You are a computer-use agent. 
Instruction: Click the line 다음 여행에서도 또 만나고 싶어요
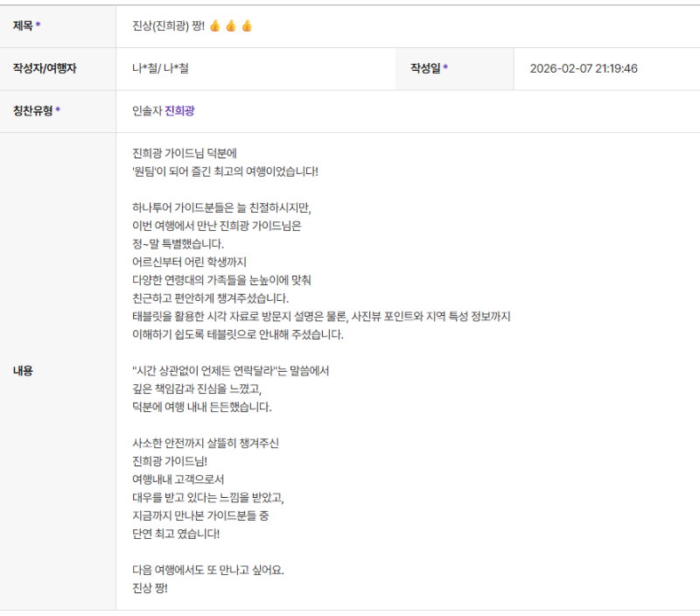[207, 570]
